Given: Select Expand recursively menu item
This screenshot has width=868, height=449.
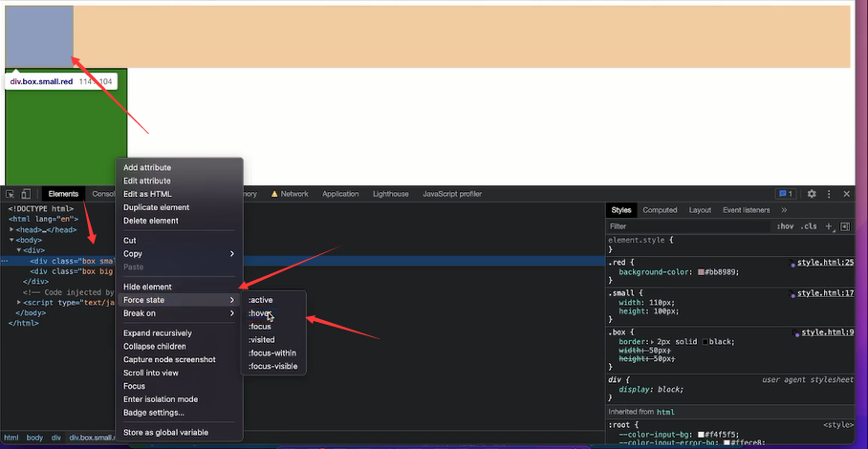Looking at the screenshot, I should [179, 333].
